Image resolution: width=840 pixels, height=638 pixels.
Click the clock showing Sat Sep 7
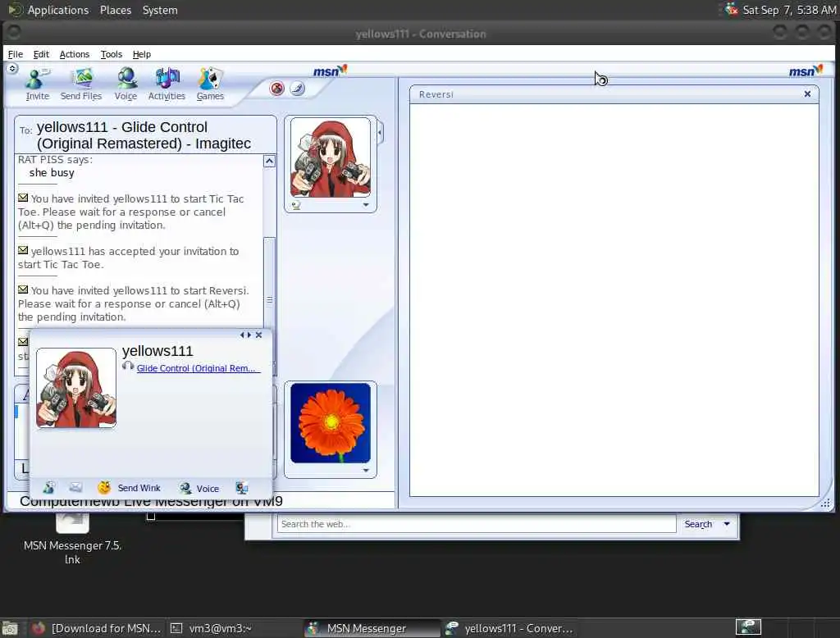789,10
